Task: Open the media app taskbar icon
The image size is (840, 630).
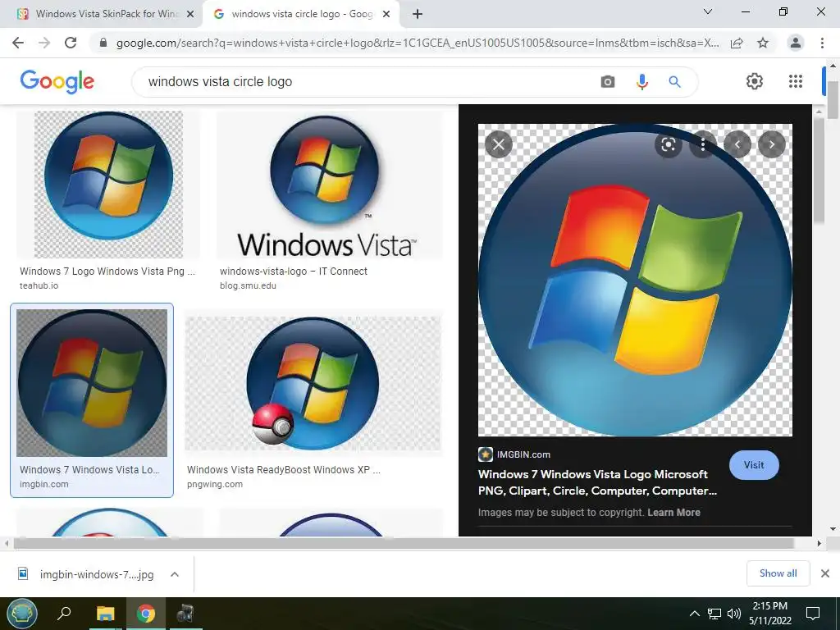Action: [x=185, y=614]
